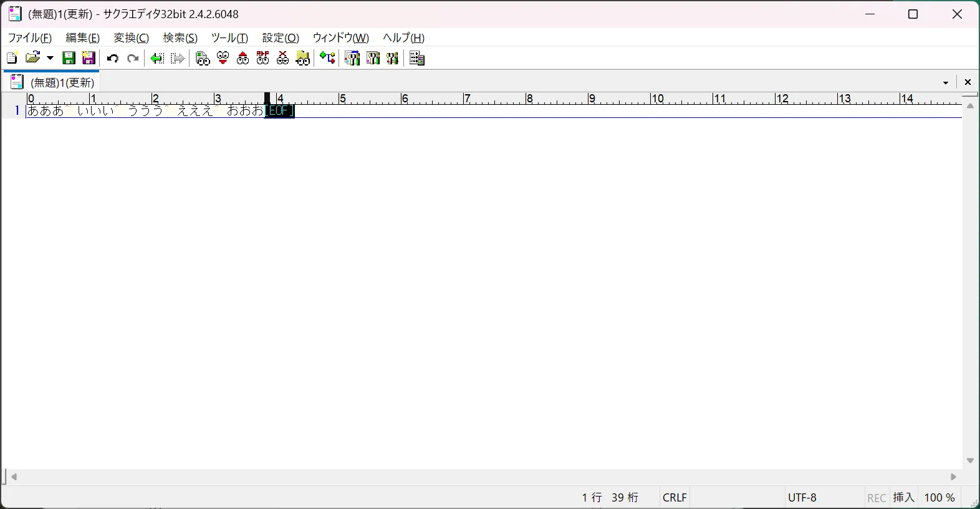Viewport: 980px width, 509px height.
Task: Maximize the Sakura Editor window
Action: pyautogui.click(x=913, y=14)
